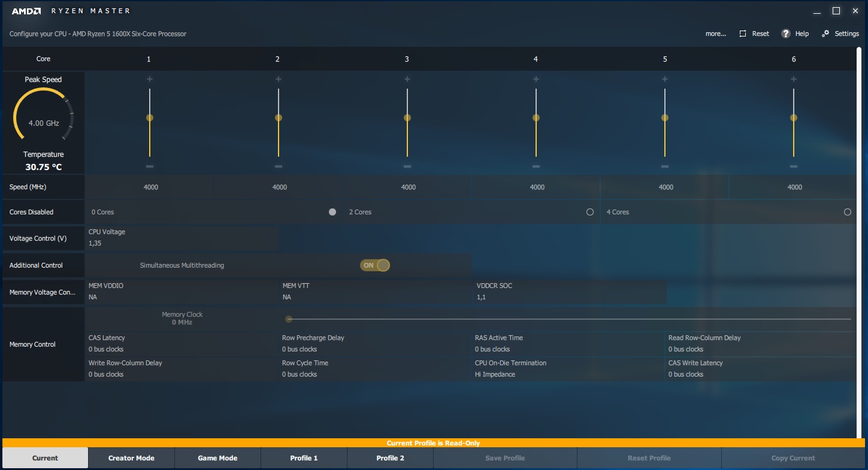The width and height of the screenshot is (868, 470).
Task: Click the Row Cycle Time value
Action: click(x=300, y=374)
